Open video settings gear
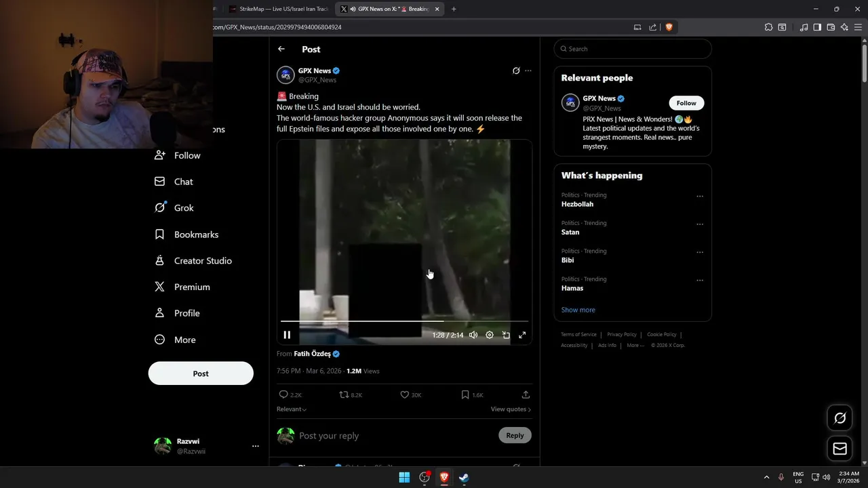 (x=490, y=335)
